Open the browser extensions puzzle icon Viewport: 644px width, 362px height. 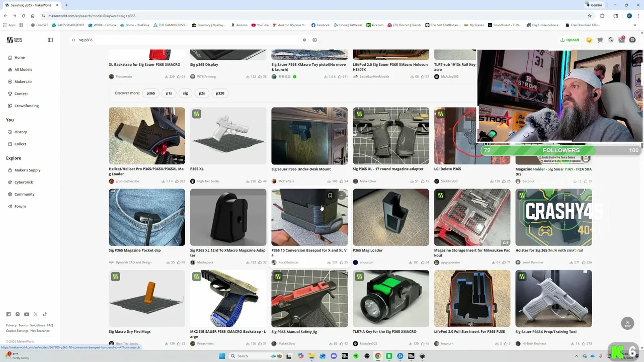603,16
